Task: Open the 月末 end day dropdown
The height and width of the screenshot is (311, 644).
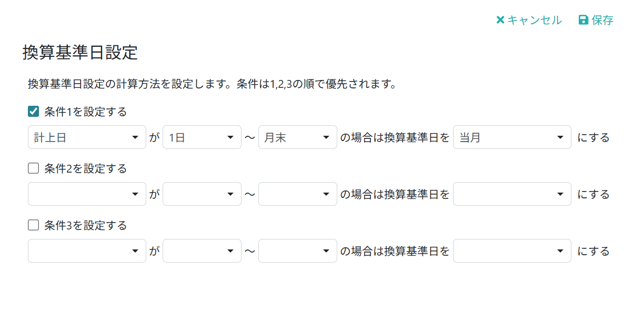Action: pos(298,137)
